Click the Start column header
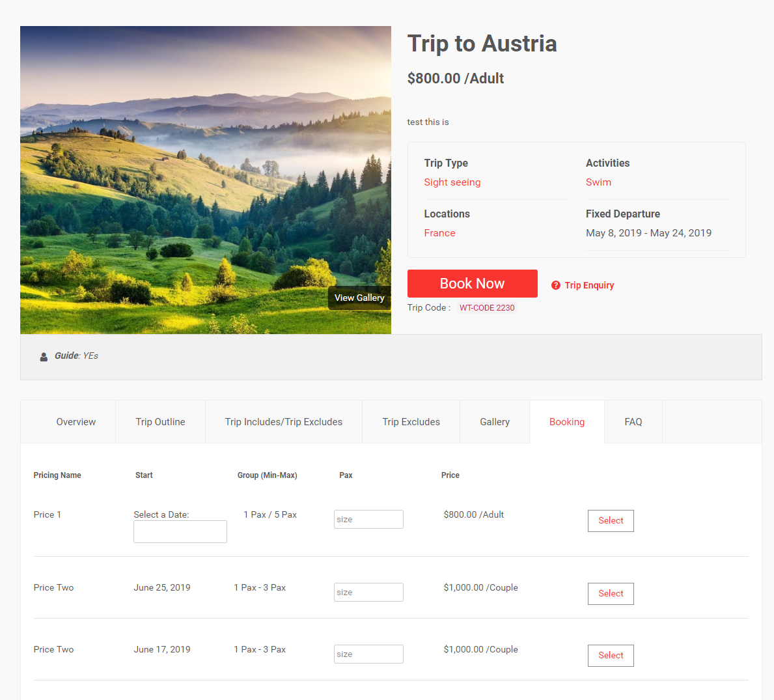The width and height of the screenshot is (774, 700). 144,475
